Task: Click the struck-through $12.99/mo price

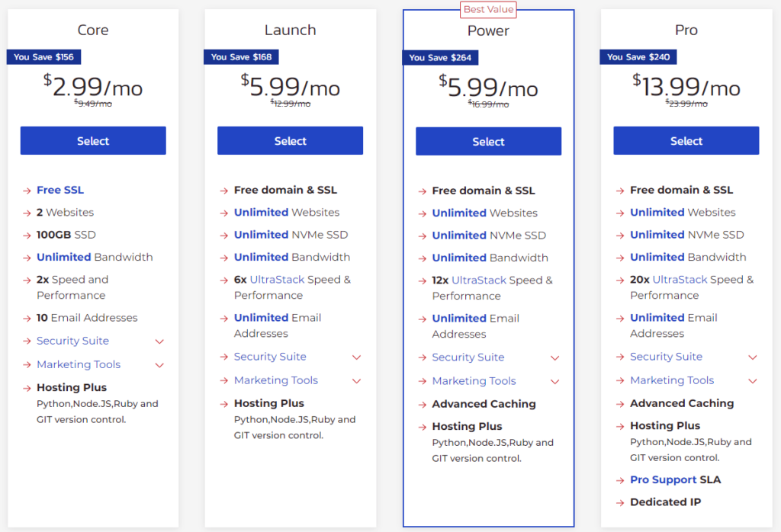Action: pyautogui.click(x=291, y=104)
